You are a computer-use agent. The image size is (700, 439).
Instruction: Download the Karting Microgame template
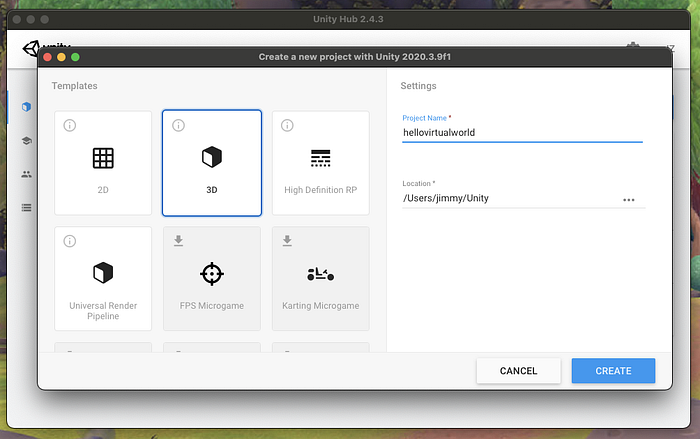287,241
